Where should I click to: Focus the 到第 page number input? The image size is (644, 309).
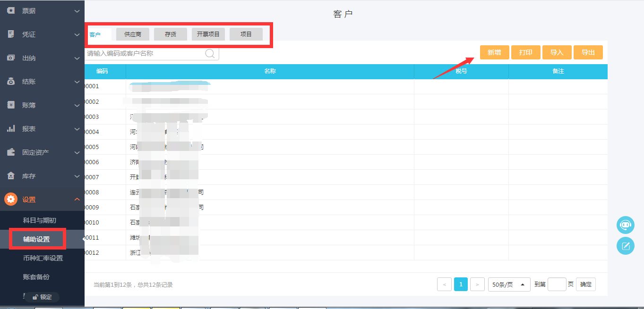[557, 284]
